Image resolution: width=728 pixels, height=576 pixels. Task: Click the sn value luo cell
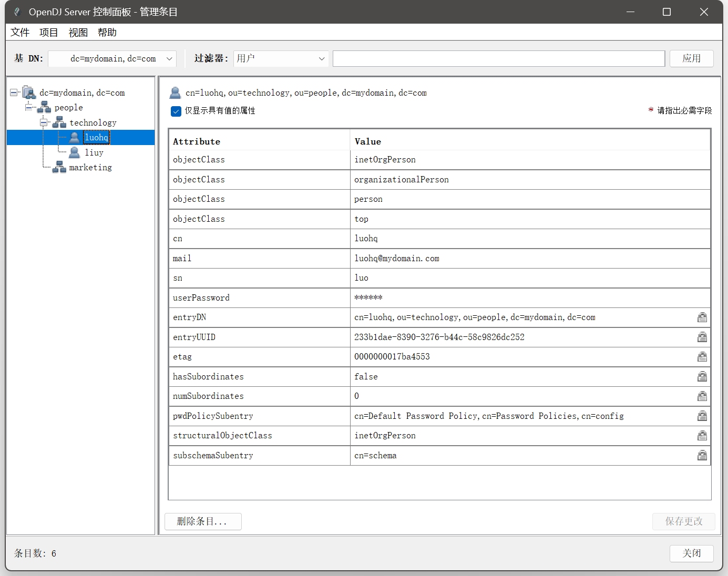coord(530,278)
